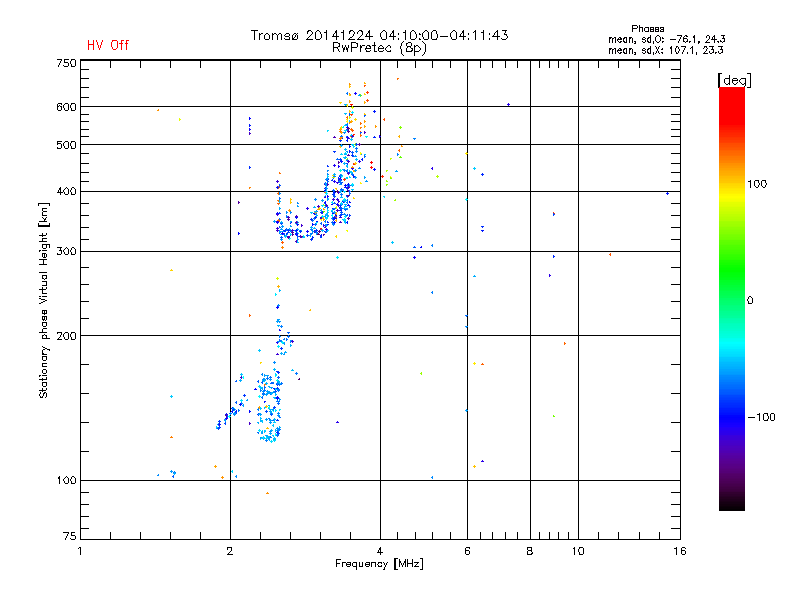Image resolution: width=800 pixels, height=600 pixels.
Task: Click the phase colorbar gradient
Action: click(x=732, y=299)
